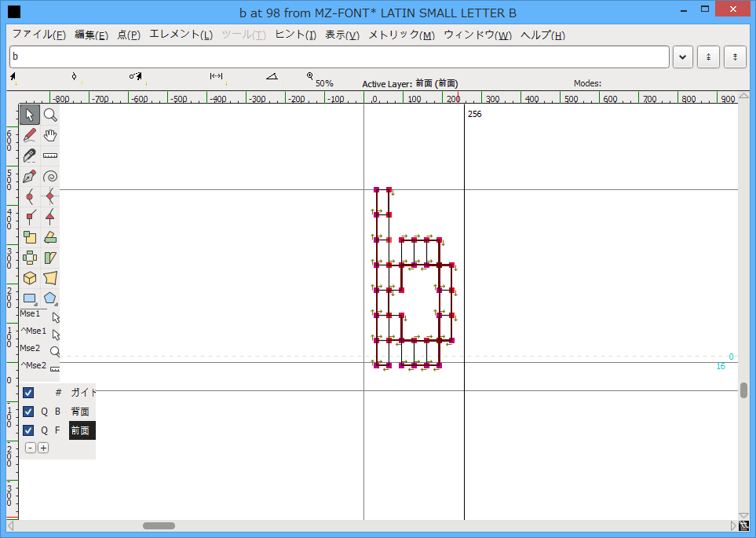The image size is (756, 538).
Task: Remove a layer with the minus button
Action: tap(31, 448)
